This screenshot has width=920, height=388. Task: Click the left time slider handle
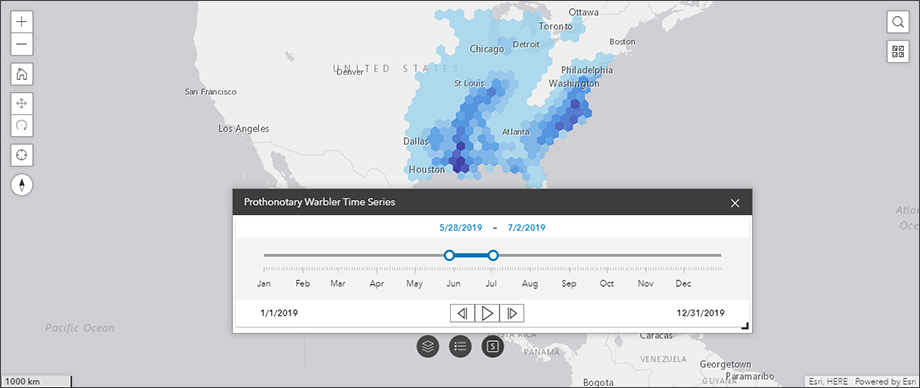tap(449, 255)
